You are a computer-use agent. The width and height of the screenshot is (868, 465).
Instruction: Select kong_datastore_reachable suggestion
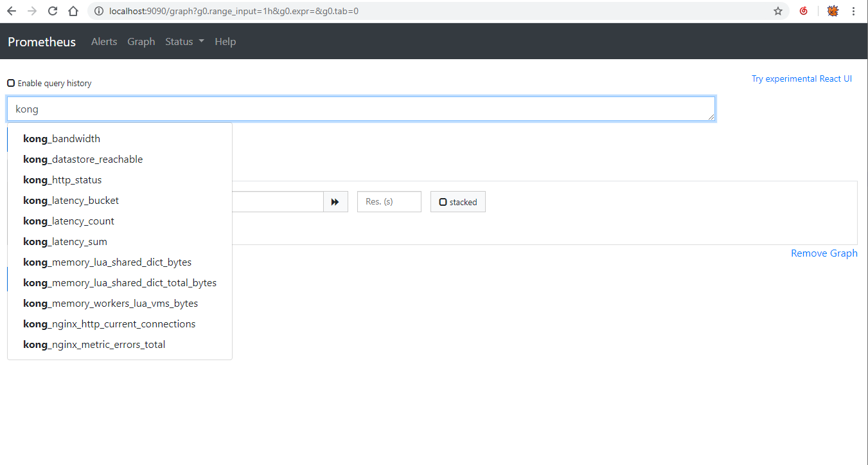coord(120,160)
